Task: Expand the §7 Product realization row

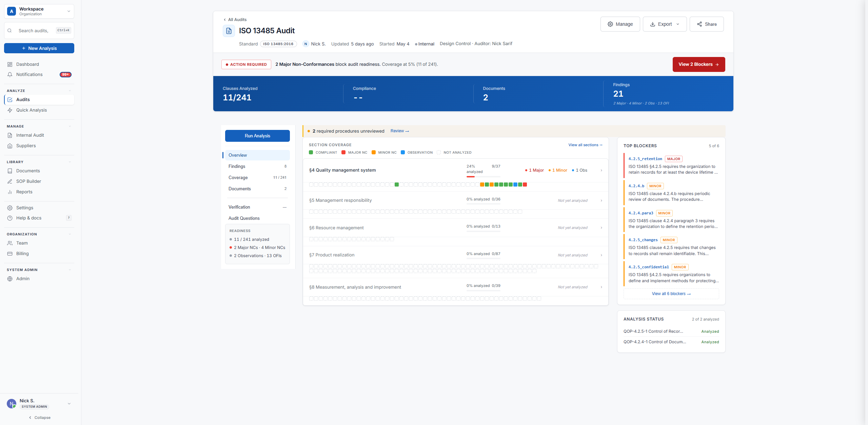Action: (x=455, y=255)
